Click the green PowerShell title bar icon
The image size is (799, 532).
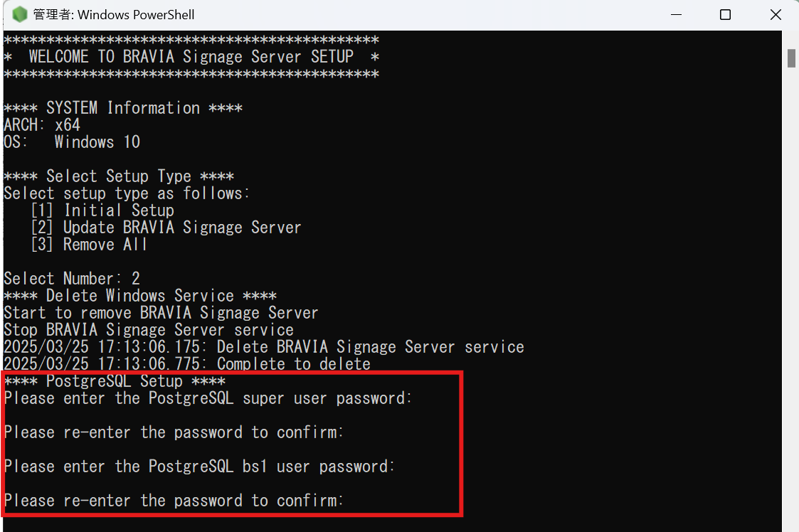click(19, 14)
